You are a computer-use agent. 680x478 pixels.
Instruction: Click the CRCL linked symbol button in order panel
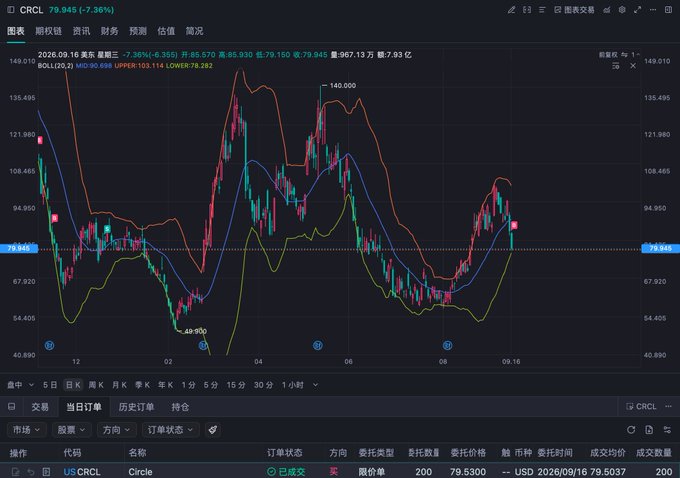[x=641, y=406]
